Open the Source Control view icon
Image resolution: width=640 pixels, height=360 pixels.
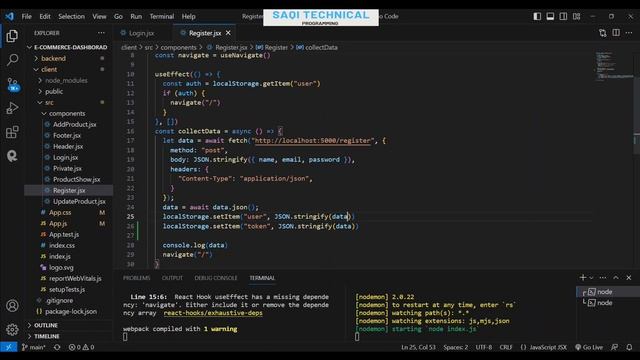(x=12, y=84)
